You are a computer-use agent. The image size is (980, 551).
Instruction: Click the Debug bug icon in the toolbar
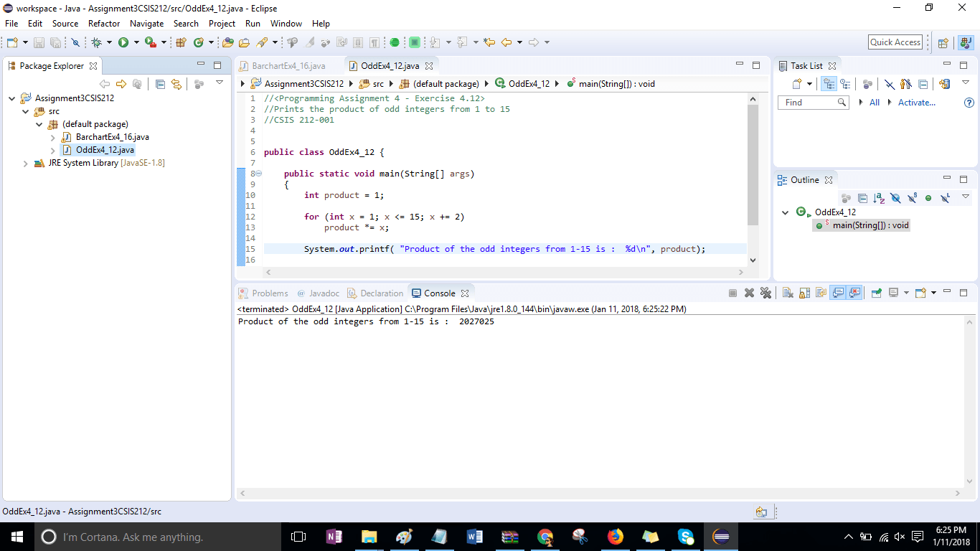(97, 42)
